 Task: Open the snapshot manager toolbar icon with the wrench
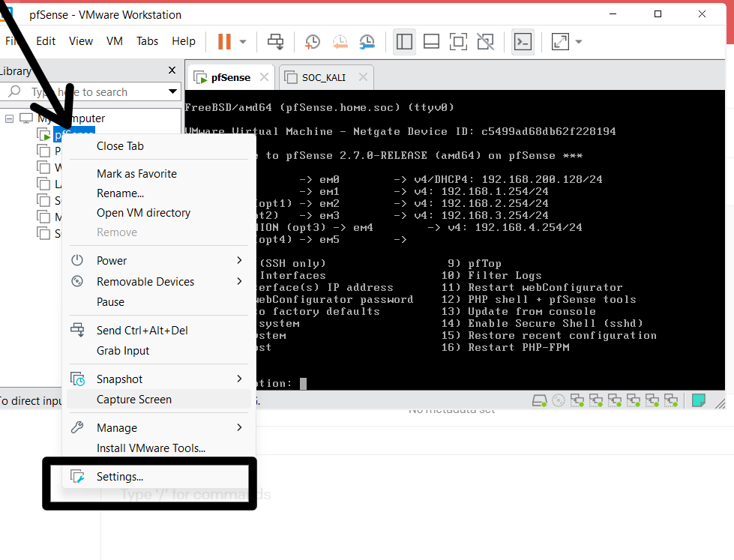[367, 42]
